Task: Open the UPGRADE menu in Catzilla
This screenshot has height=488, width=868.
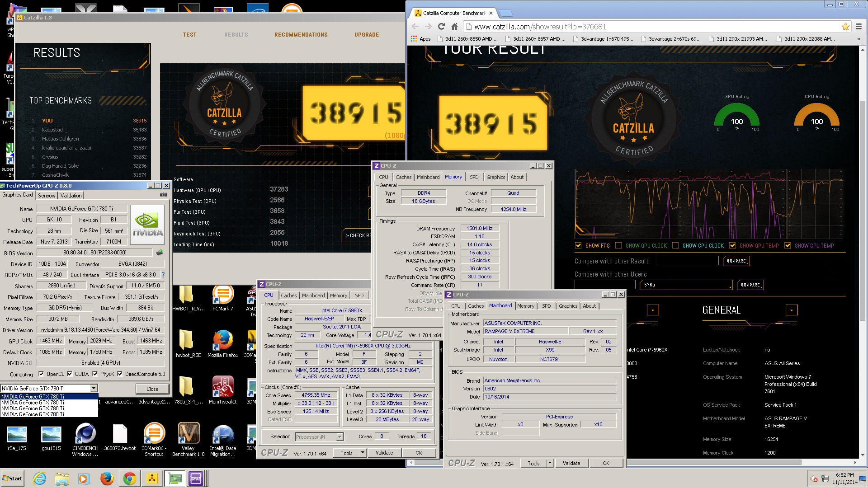Action: [x=367, y=34]
